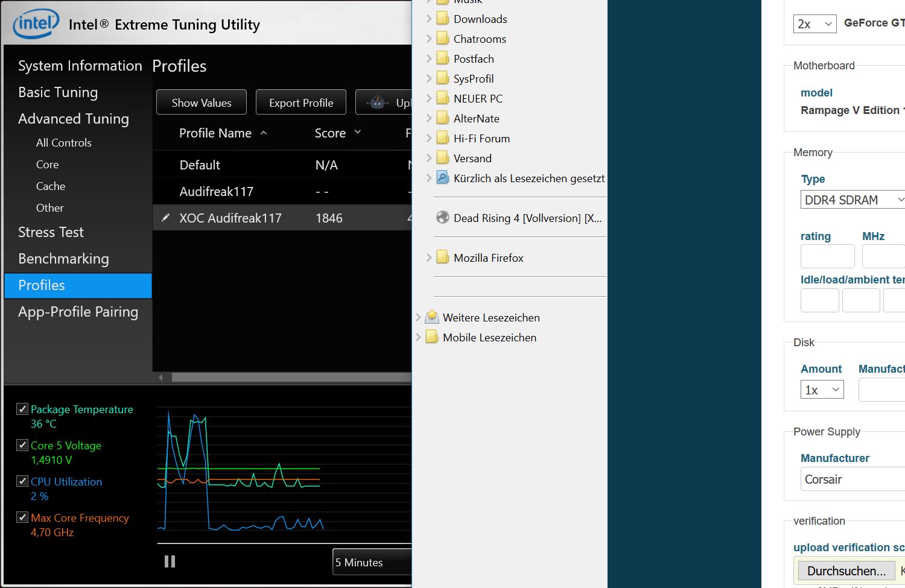Screen dimensions: 905x588
Task: Select All Controls under Advanced Tuning
Action: (64, 143)
